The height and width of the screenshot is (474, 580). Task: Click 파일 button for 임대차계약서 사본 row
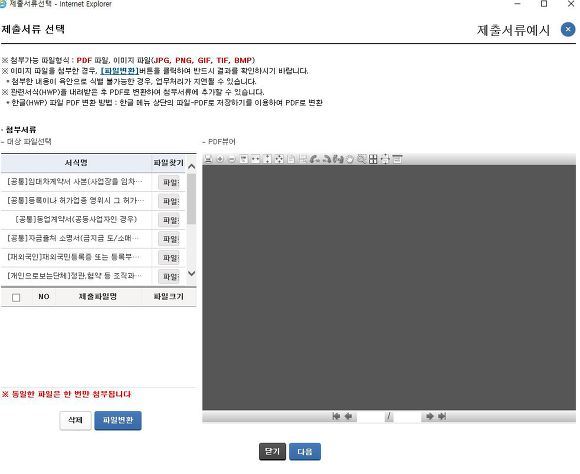(x=169, y=182)
